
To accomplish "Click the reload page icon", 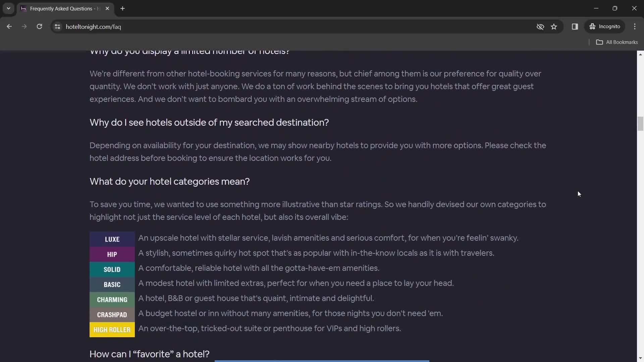I will pos(39,26).
